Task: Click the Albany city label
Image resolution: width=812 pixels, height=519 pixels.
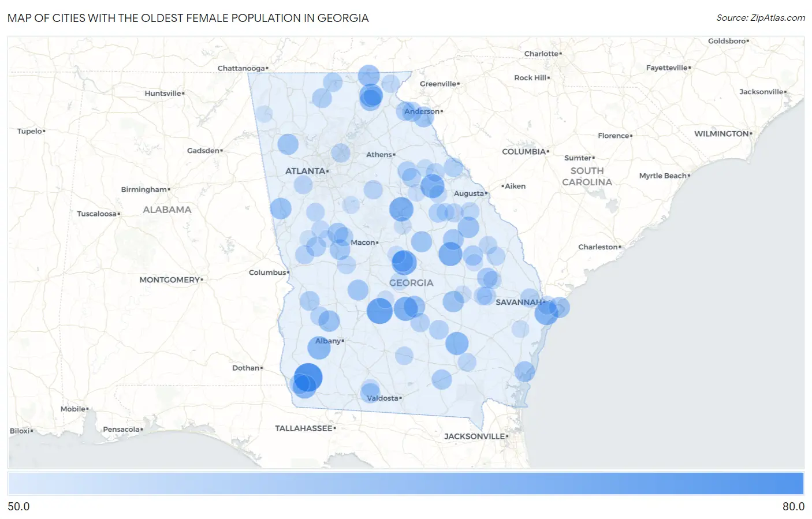Action: (x=327, y=341)
